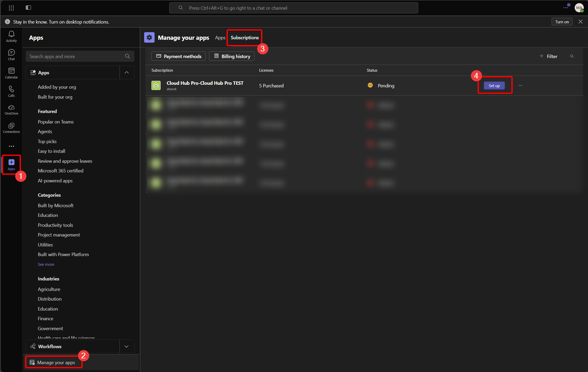
Task: Open Built for your org
Action: tap(55, 97)
